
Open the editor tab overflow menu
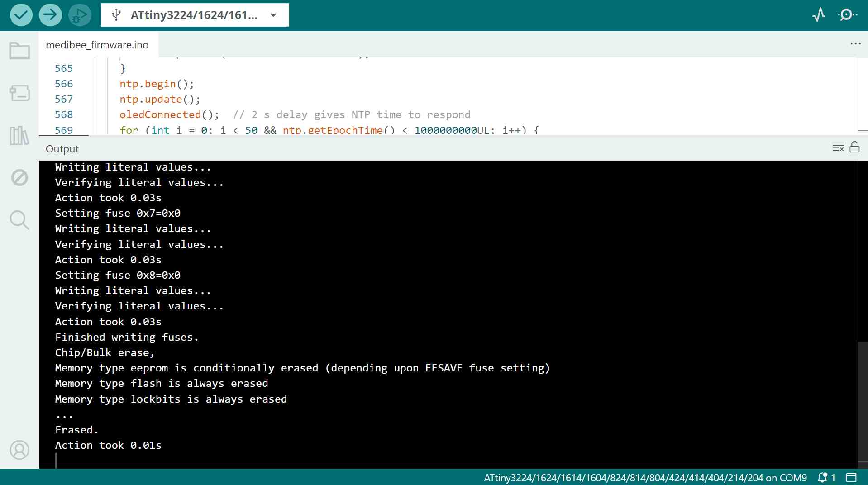[x=855, y=43]
